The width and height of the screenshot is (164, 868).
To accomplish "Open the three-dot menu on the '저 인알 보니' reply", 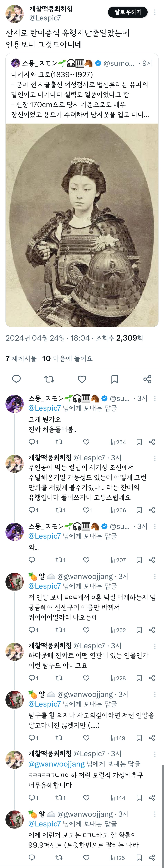I will [155, 576].
